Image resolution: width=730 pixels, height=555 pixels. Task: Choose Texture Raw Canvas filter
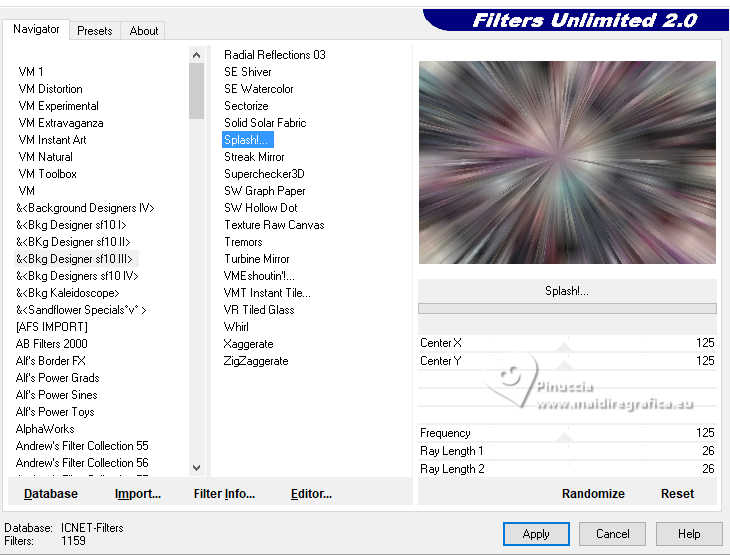(274, 225)
